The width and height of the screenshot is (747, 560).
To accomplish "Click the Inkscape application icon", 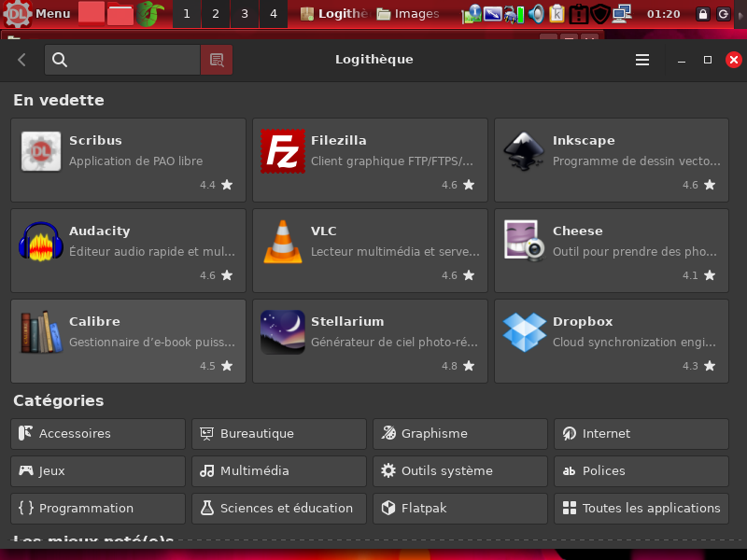I will (525, 151).
